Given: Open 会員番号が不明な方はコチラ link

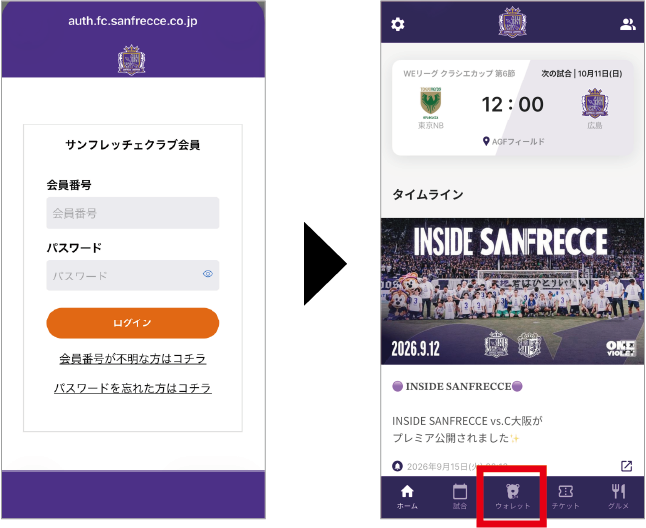Looking at the screenshot, I should click(133, 359).
